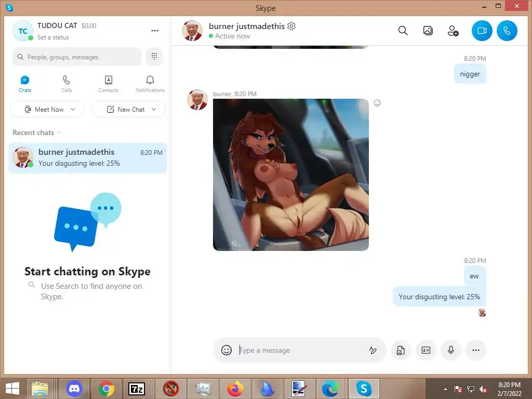Screen dimensions: 532x399
Task: Expand the New Chat dropdown chevron
Action: click(154, 109)
